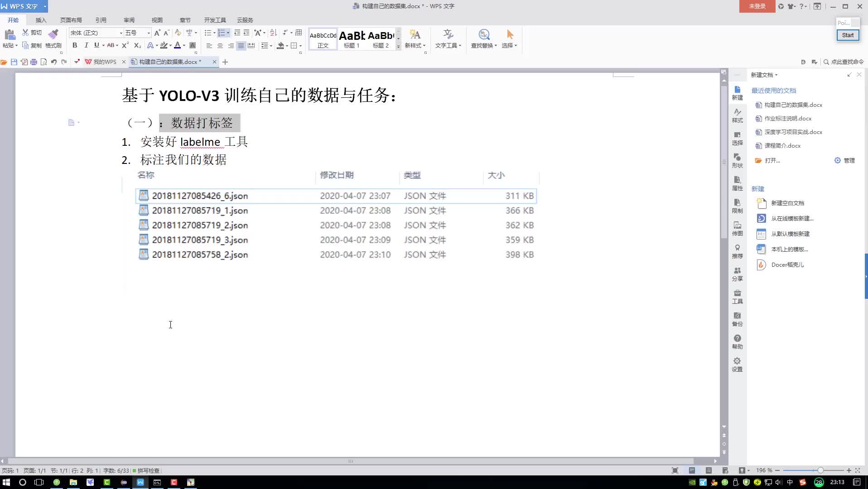The height and width of the screenshot is (489, 868).
Task: Increase font size with A+ icon
Action: coord(157,33)
